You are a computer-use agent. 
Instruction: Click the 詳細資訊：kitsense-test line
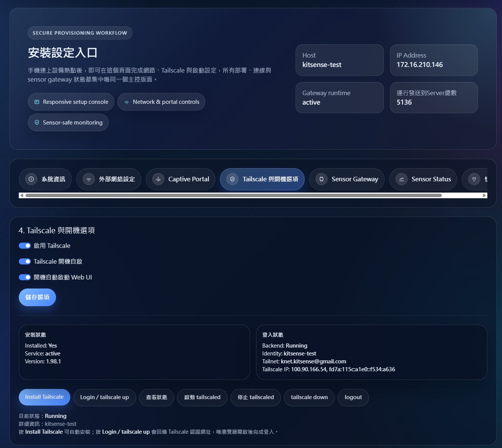pos(47,424)
